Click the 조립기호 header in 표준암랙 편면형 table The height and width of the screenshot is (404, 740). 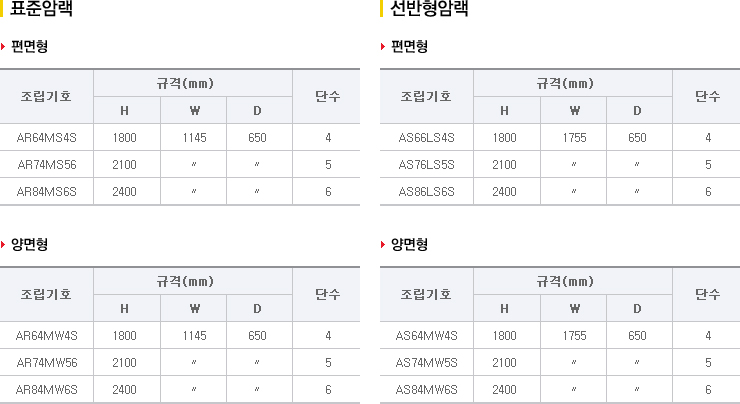point(46,96)
